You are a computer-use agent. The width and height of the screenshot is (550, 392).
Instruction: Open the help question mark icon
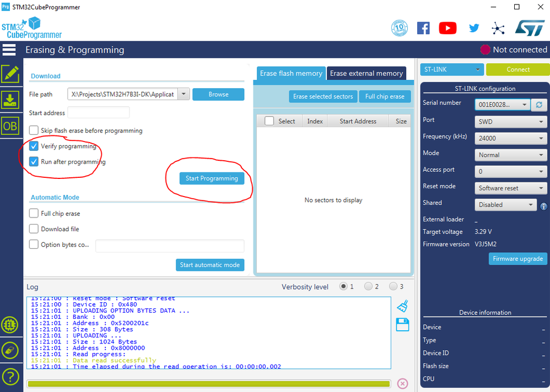[10, 377]
